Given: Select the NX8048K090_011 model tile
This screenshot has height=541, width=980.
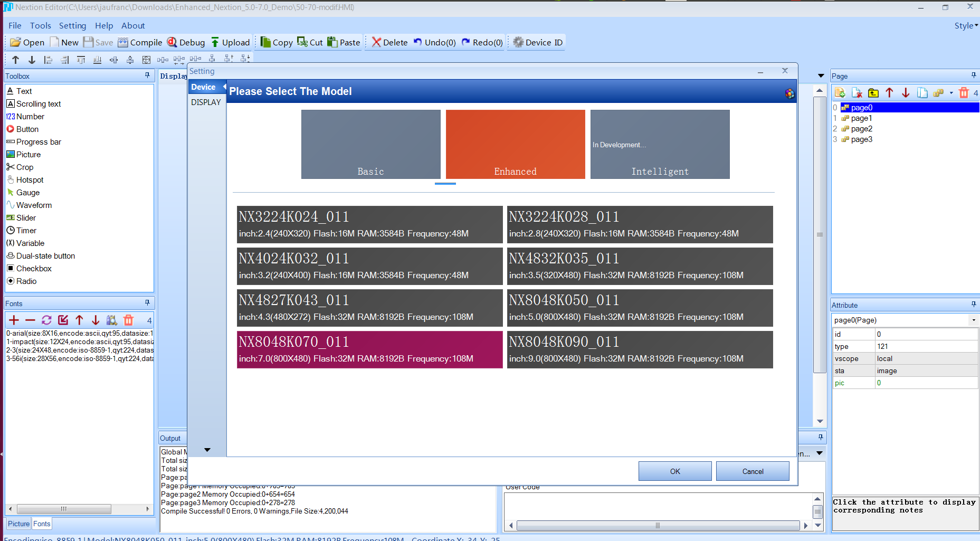Looking at the screenshot, I should point(640,349).
